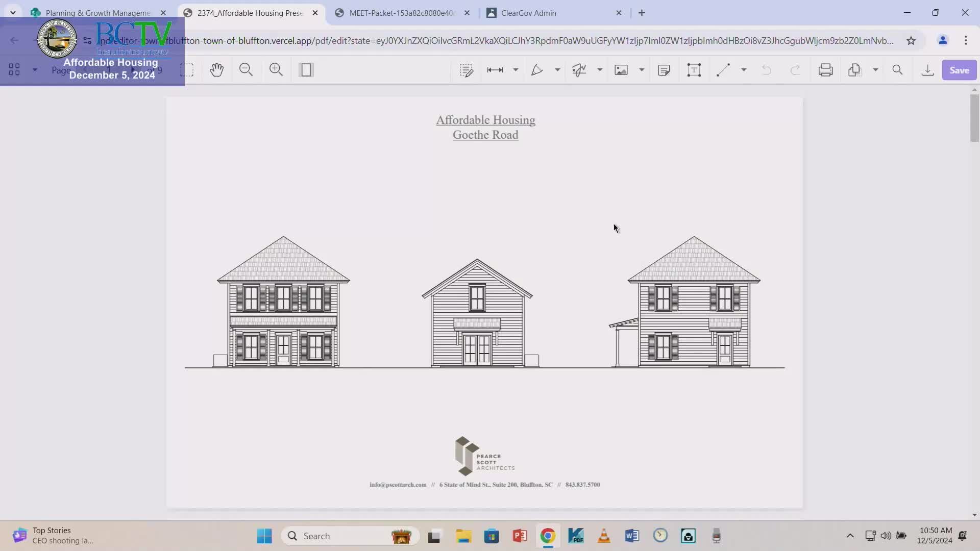Select the distance measurement tool
Viewport: 980px width, 551px height.
point(495,70)
